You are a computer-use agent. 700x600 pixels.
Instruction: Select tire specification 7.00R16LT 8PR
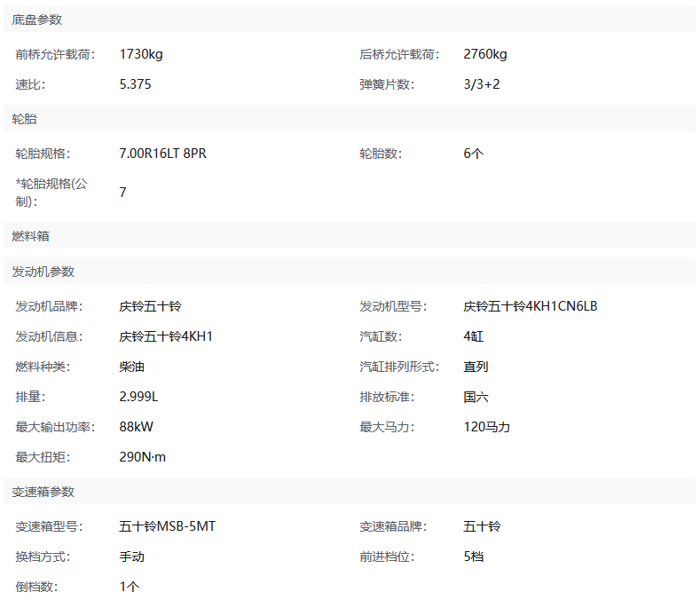click(x=162, y=154)
